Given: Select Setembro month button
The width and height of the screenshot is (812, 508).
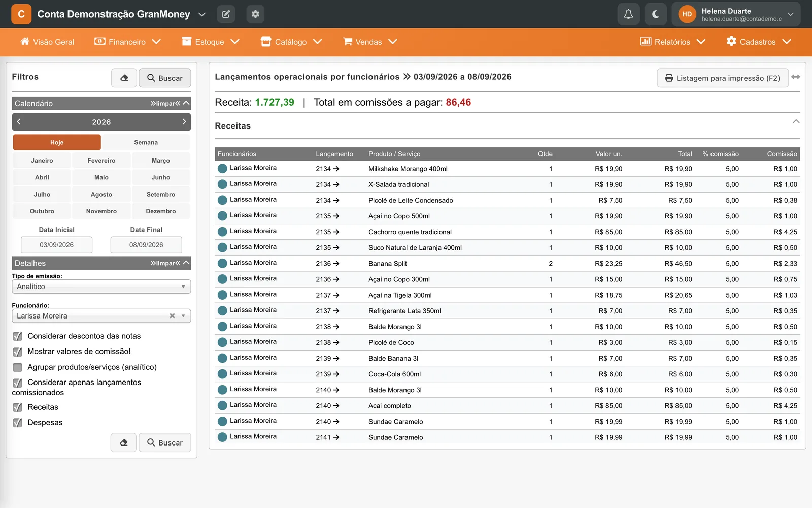Looking at the screenshot, I should click(x=161, y=194).
